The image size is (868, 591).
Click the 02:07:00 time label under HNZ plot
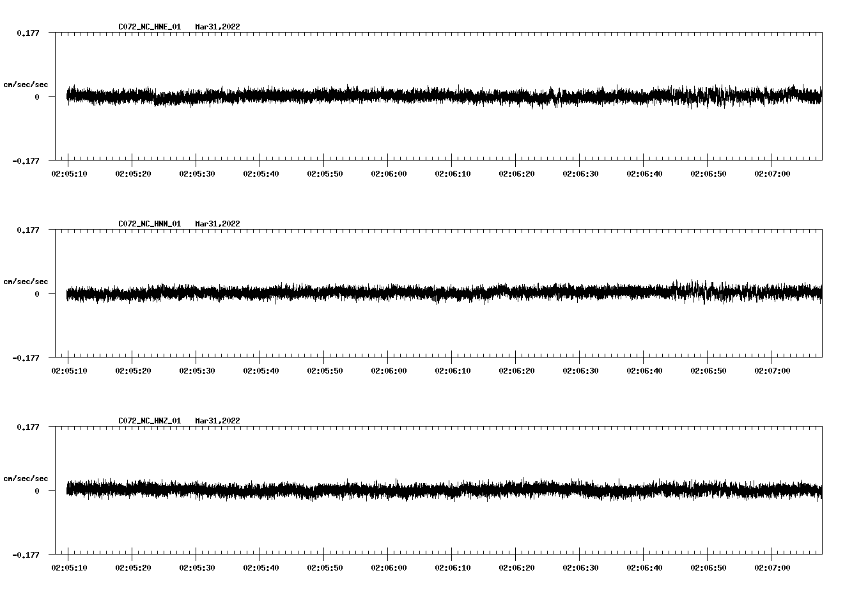773,567
